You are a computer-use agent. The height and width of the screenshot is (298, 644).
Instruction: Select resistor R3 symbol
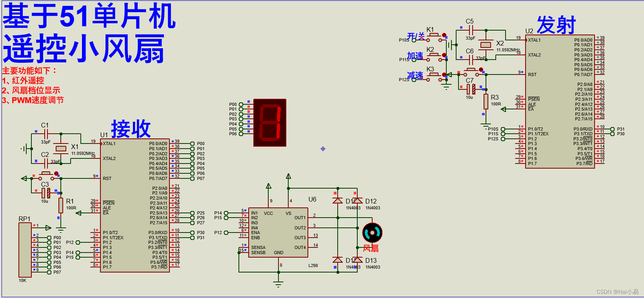[486, 102]
